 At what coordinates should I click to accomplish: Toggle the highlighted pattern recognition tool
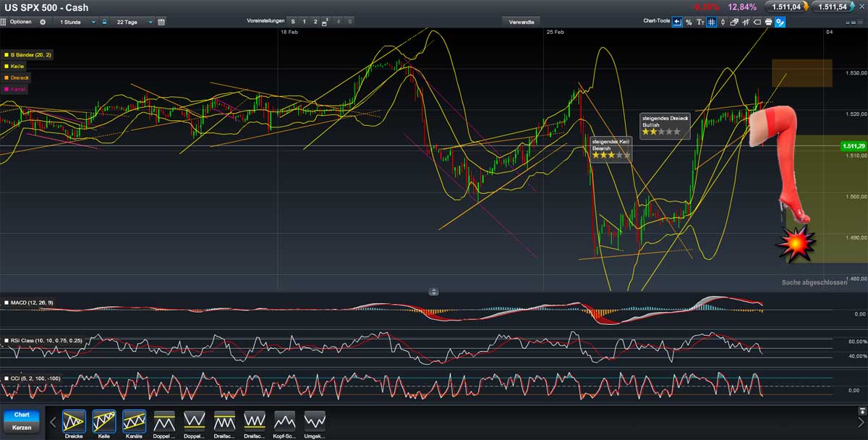(780, 22)
